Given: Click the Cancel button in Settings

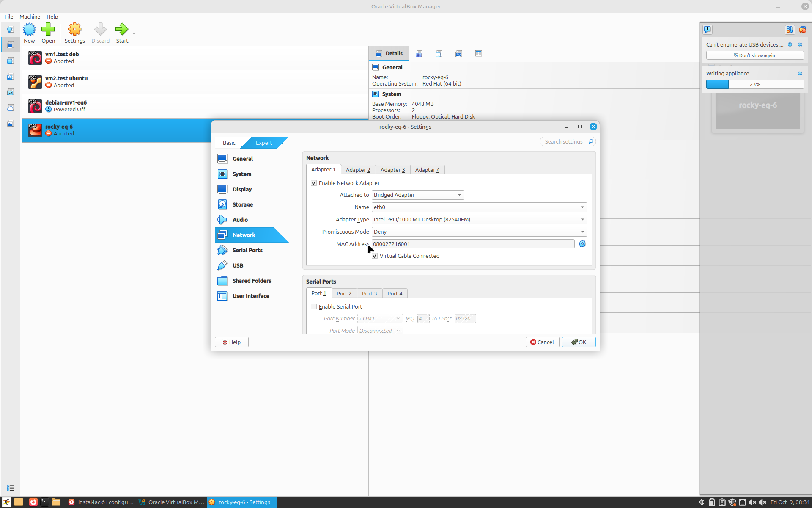Looking at the screenshot, I should 542,342.
